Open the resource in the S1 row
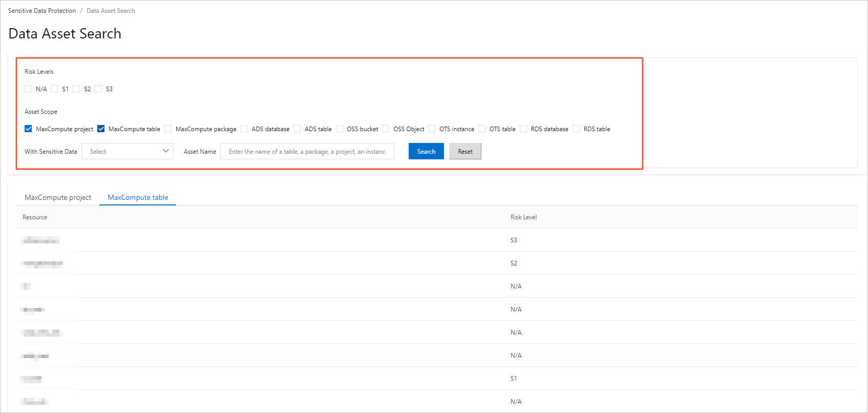Viewport: 868px width, 413px height. click(32, 379)
